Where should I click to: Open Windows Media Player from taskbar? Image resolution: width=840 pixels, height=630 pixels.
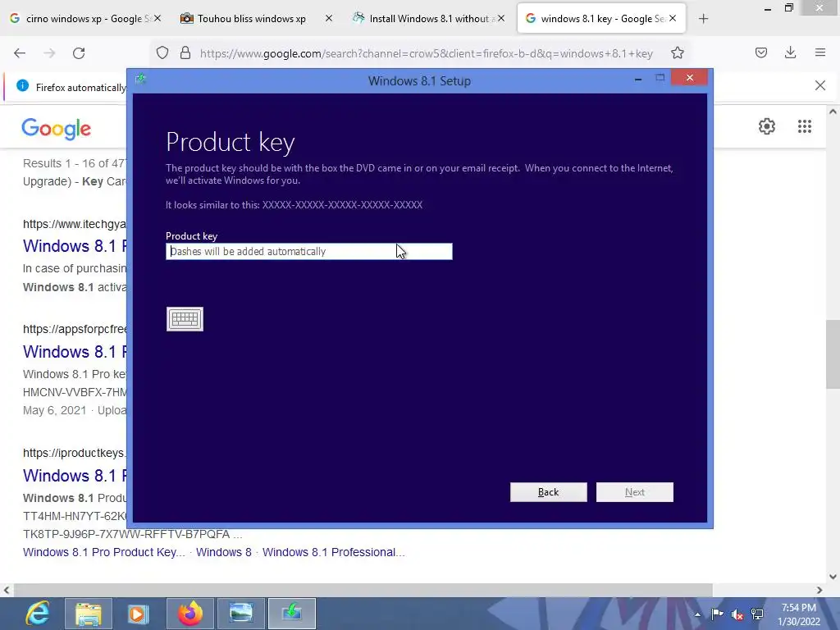(x=137, y=614)
